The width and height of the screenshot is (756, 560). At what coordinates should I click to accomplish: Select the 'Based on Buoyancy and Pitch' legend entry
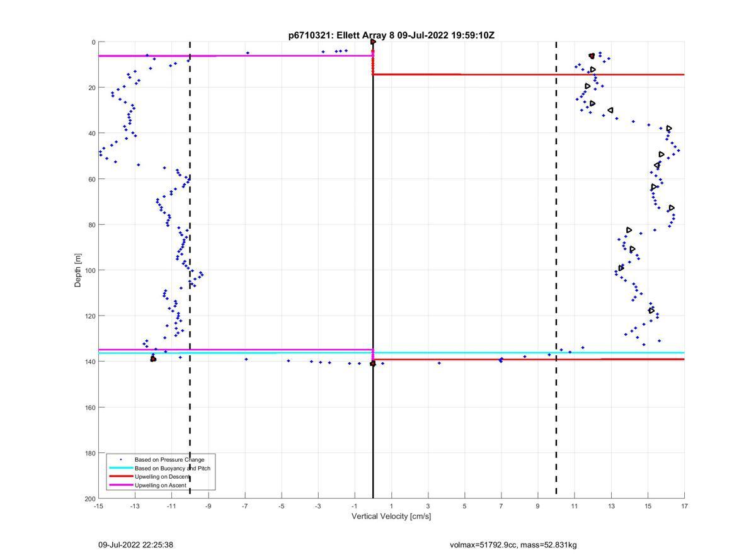click(x=173, y=468)
